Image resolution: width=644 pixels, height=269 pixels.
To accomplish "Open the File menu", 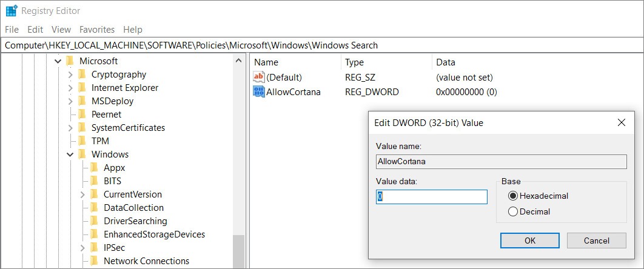I will pyautogui.click(x=12, y=30).
